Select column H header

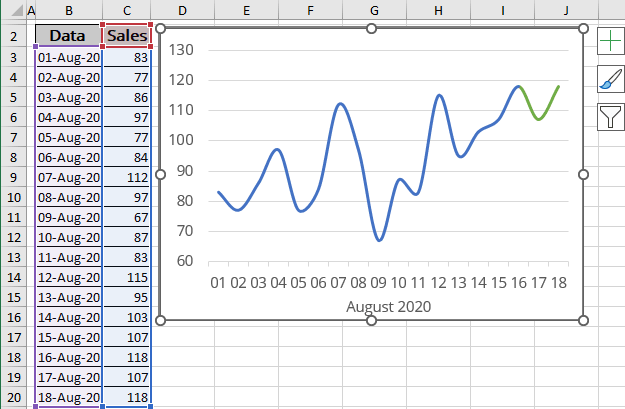click(x=438, y=10)
